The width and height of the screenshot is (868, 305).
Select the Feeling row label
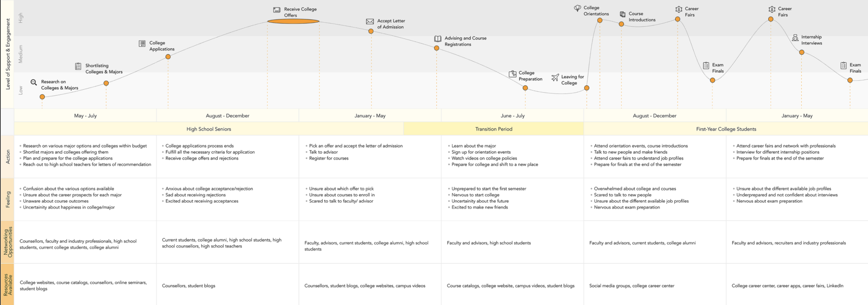(8, 200)
